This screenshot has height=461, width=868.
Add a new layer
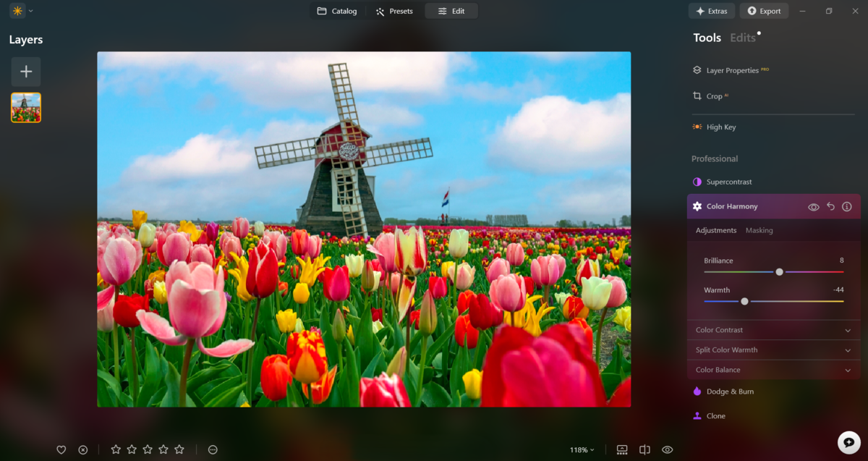26,71
